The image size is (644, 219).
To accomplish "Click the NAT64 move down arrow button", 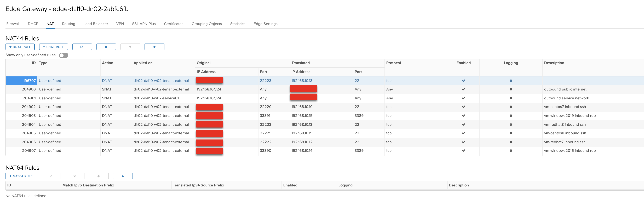I will [x=123, y=176].
